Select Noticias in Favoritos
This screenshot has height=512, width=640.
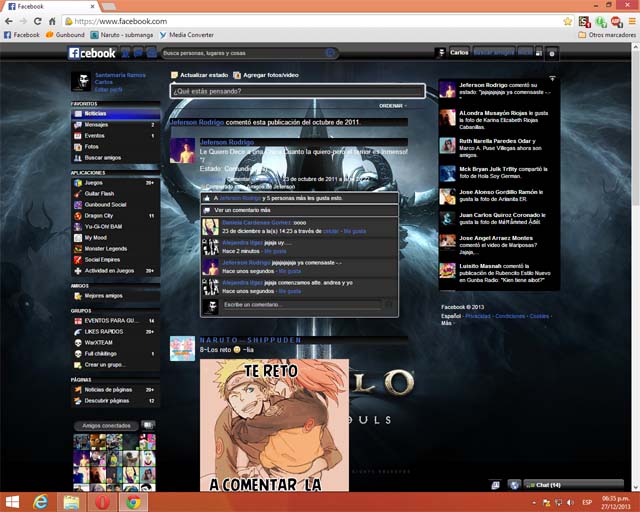click(x=115, y=114)
